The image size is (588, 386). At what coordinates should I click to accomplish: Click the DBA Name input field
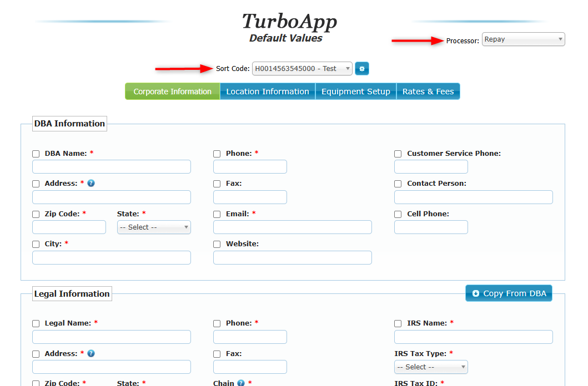tap(112, 166)
